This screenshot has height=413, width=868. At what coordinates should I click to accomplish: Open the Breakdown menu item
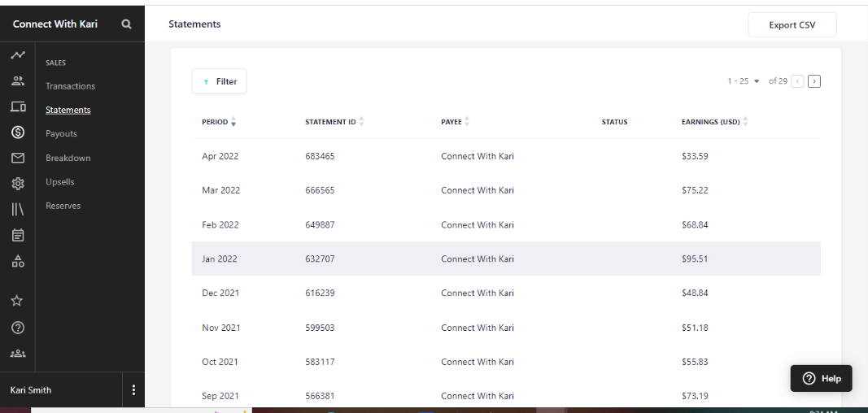click(x=68, y=158)
